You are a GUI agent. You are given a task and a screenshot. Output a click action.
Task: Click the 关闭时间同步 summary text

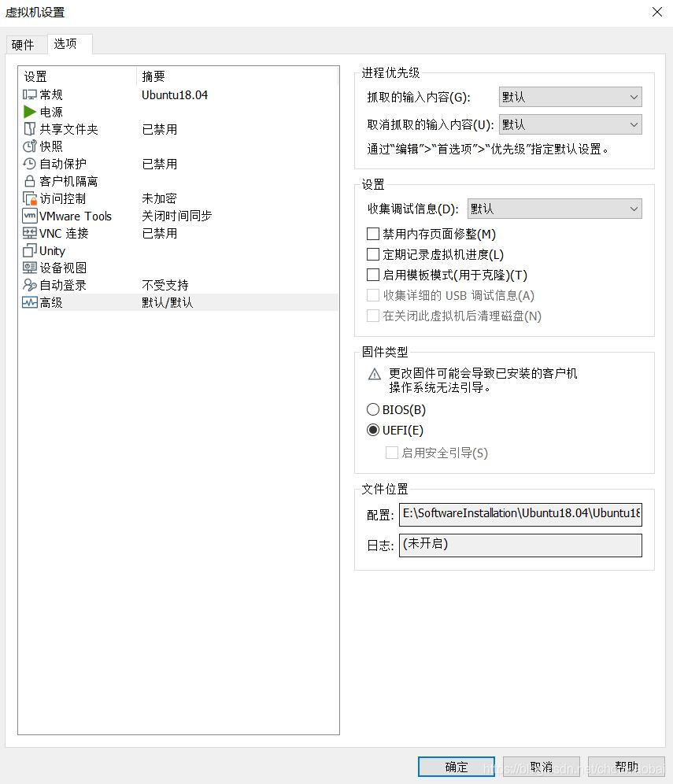177,216
